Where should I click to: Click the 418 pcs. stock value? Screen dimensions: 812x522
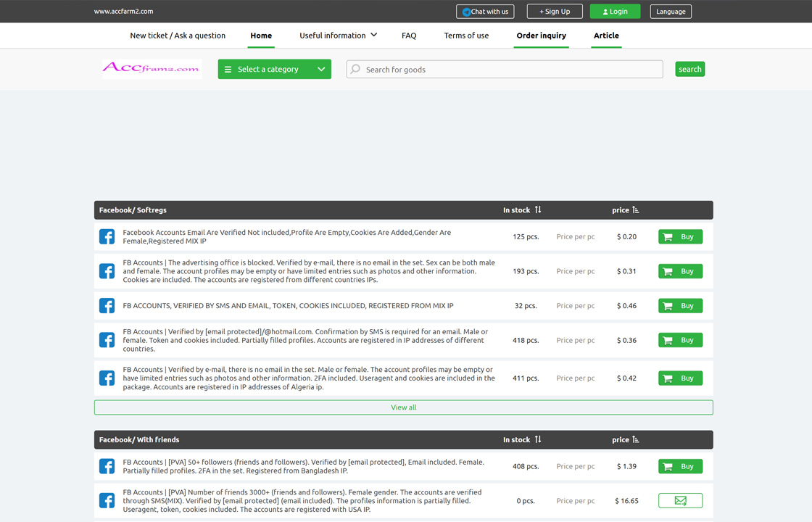click(x=526, y=340)
